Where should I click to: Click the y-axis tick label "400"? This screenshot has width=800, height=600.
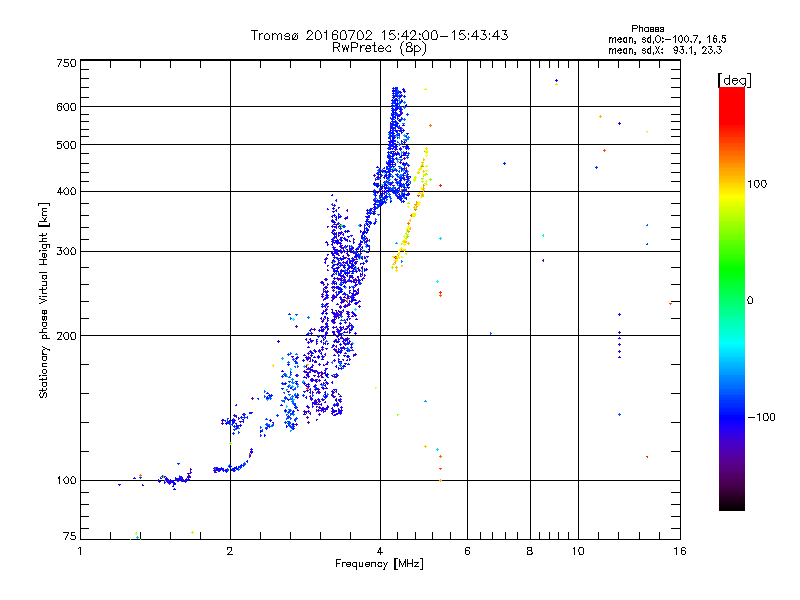coord(66,191)
